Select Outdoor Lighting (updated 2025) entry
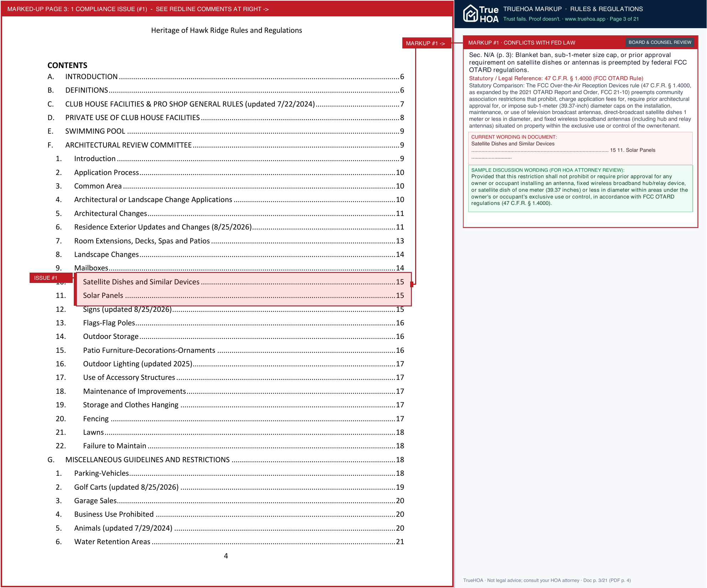 pyautogui.click(x=230, y=364)
